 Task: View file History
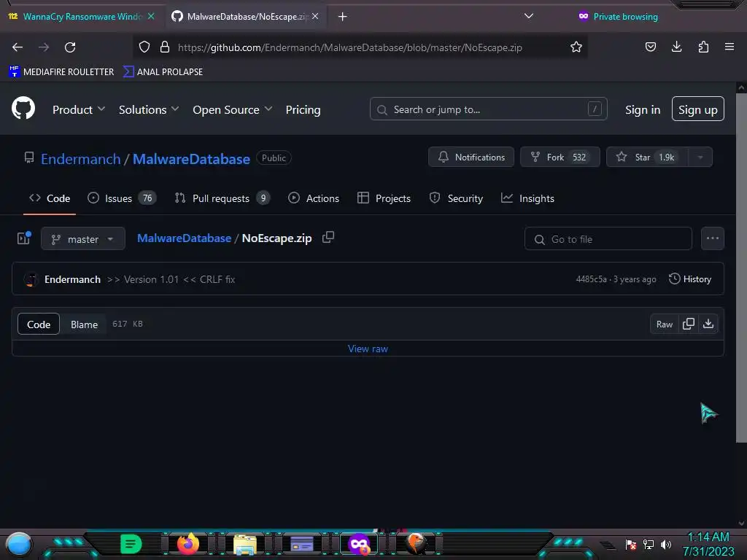coord(690,279)
